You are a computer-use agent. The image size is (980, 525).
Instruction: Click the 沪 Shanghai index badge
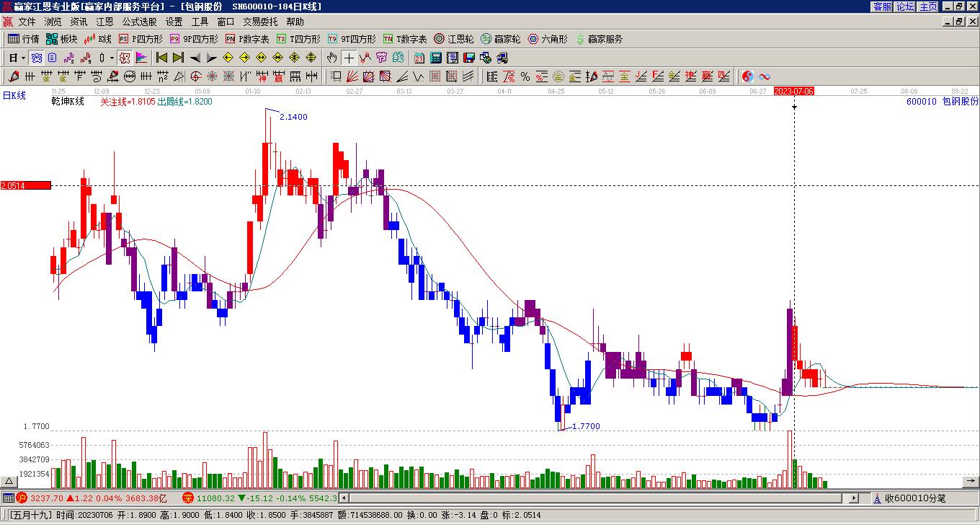point(22,498)
